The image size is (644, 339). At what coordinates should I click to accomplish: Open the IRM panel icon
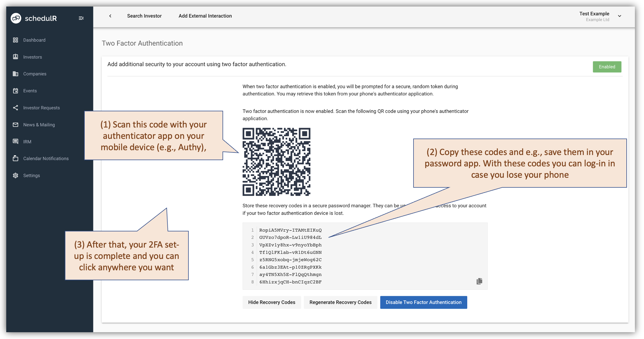pos(16,141)
